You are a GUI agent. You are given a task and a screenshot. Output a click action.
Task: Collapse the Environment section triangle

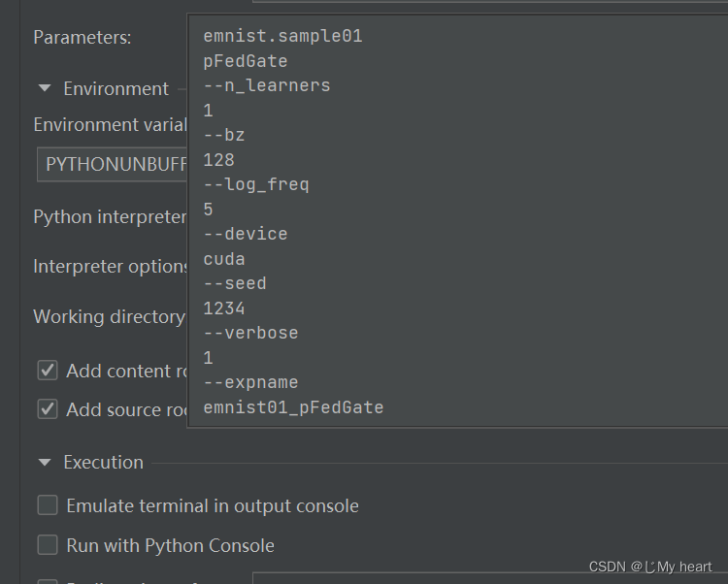click(45, 88)
